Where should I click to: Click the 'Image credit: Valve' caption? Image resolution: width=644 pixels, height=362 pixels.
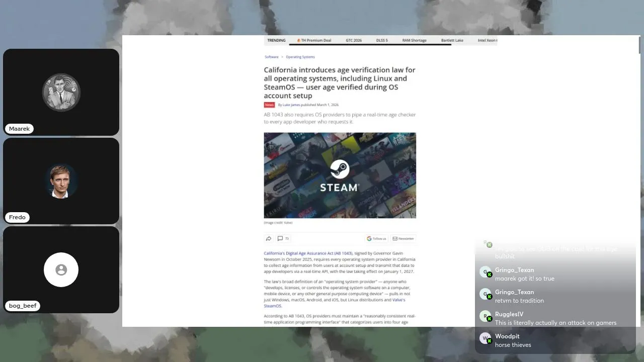click(278, 223)
